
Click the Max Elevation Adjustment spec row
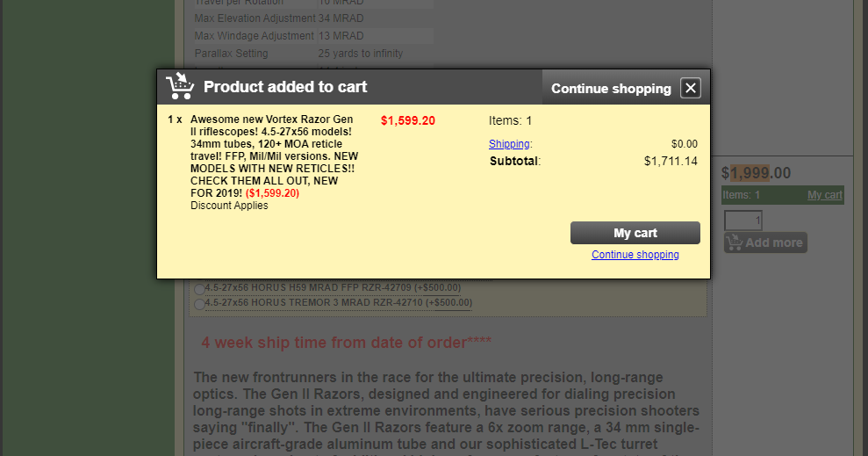pos(313,18)
